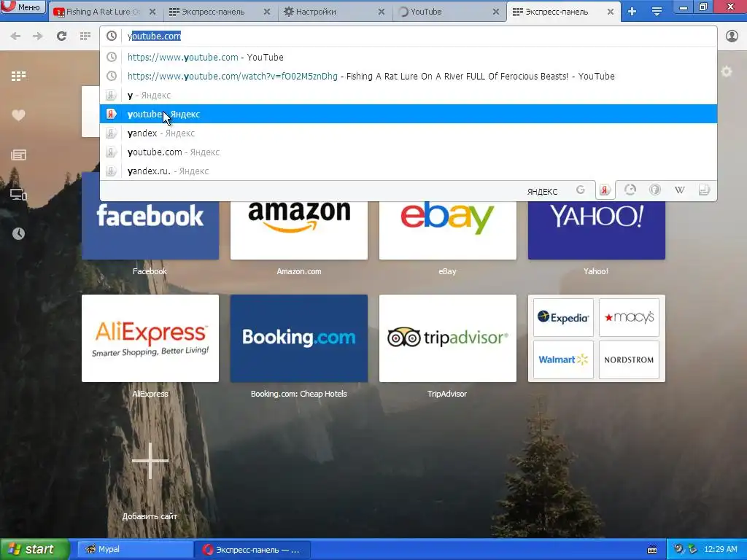Click the clock icon inside the address bar
Viewport: 747px width, 560px height.
coord(112,36)
